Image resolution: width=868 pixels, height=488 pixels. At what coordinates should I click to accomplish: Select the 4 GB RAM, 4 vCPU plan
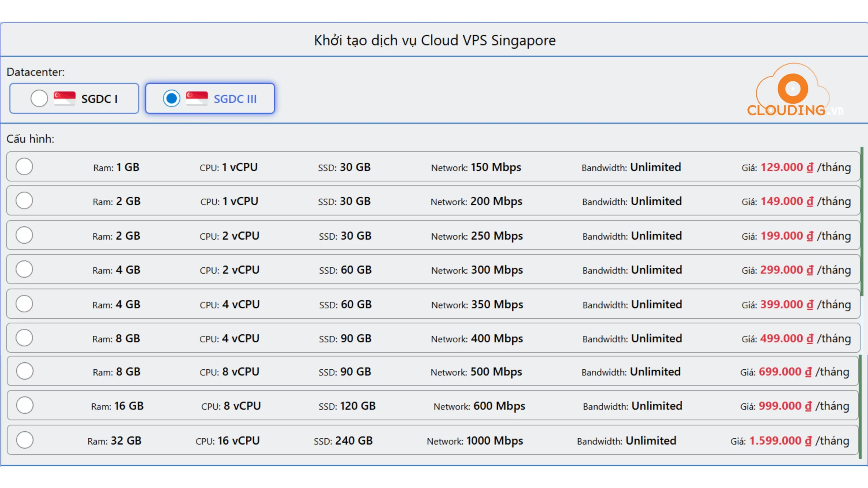coord(24,304)
